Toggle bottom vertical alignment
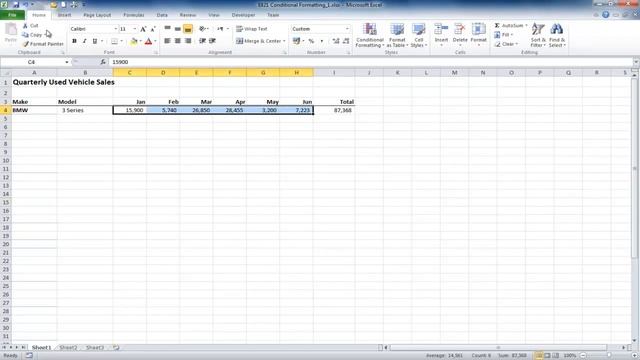This screenshot has width=640, height=360. point(188,29)
